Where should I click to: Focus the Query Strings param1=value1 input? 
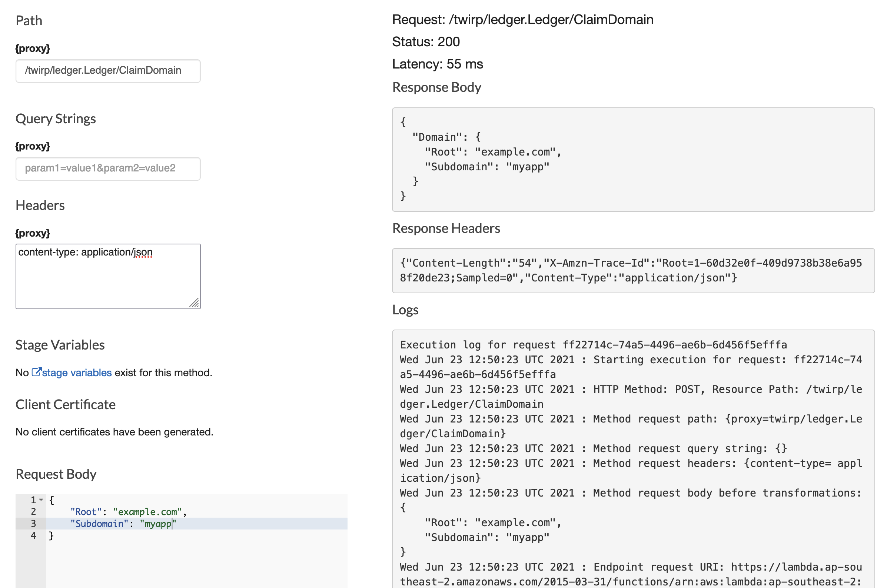coord(108,168)
